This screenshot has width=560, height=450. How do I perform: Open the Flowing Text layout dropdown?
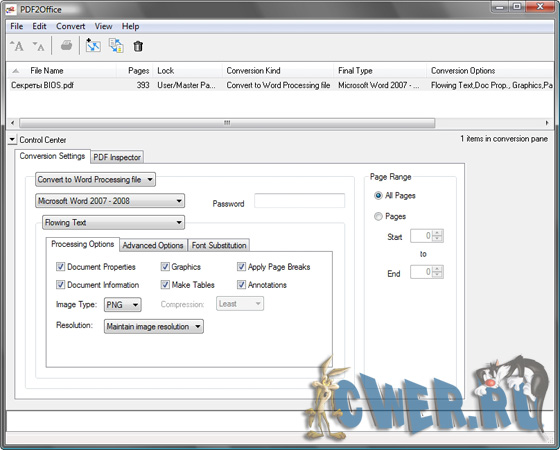click(x=114, y=222)
